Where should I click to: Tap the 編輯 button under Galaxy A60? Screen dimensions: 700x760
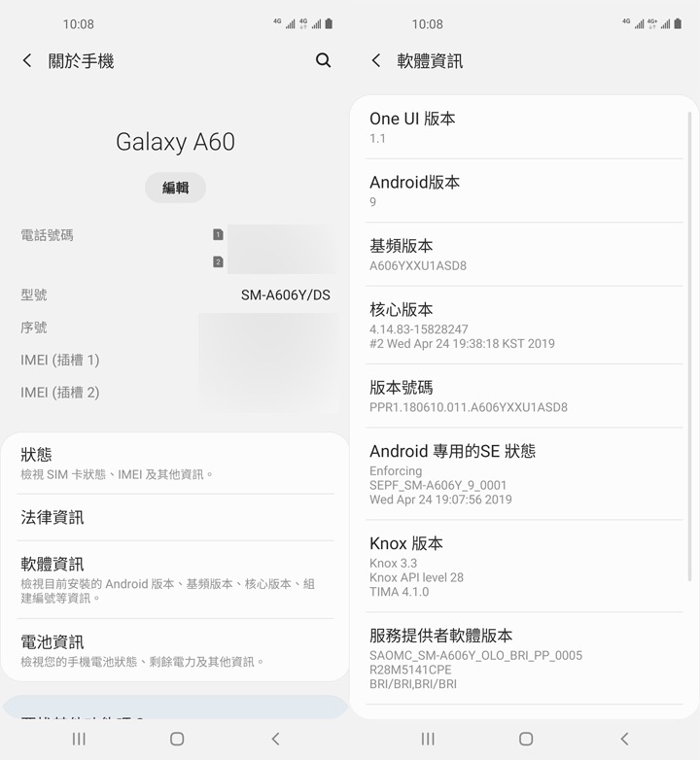pos(175,188)
